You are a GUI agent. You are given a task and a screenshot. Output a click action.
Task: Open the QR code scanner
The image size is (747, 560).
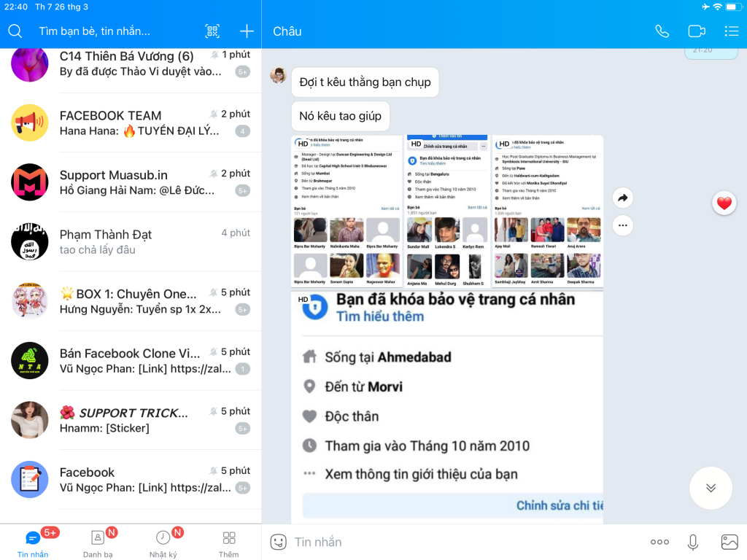coord(212,31)
